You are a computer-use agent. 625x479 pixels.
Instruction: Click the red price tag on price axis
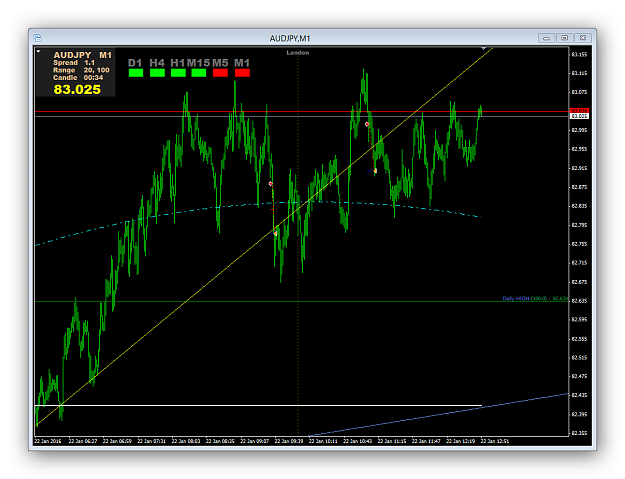(579, 111)
